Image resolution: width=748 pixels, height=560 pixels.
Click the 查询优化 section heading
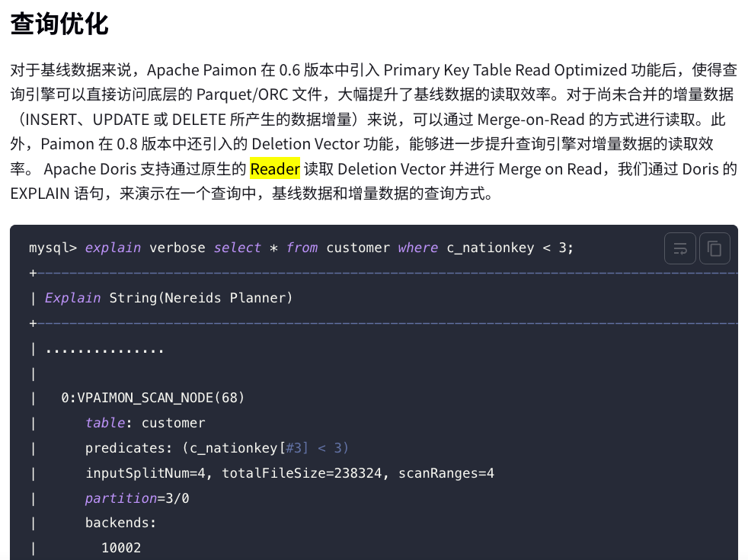[59, 24]
